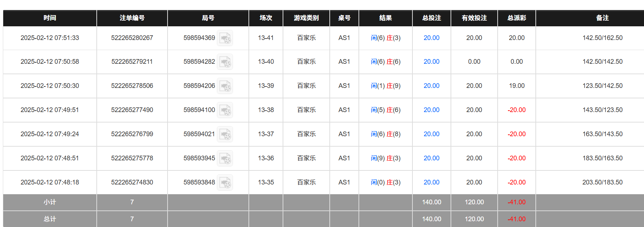Screen dimensions: 644x227
Task: Click blue 20.00 total bet in row 13-40
Action: tap(431, 62)
